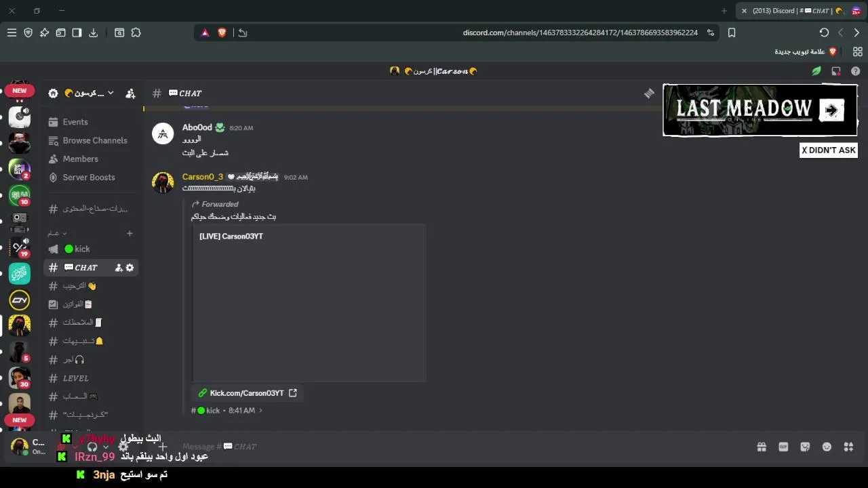The width and height of the screenshot is (868, 488).
Task: Open site settings tune icon
Action: click(711, 33)
